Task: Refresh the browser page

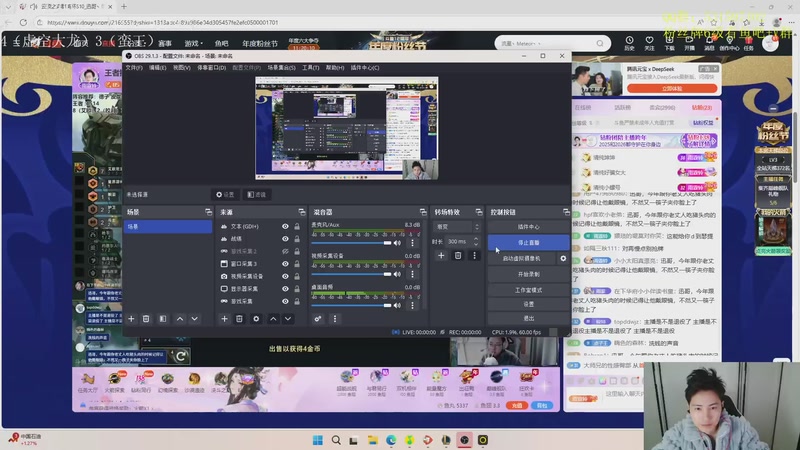Action: (x=23, y=22)
